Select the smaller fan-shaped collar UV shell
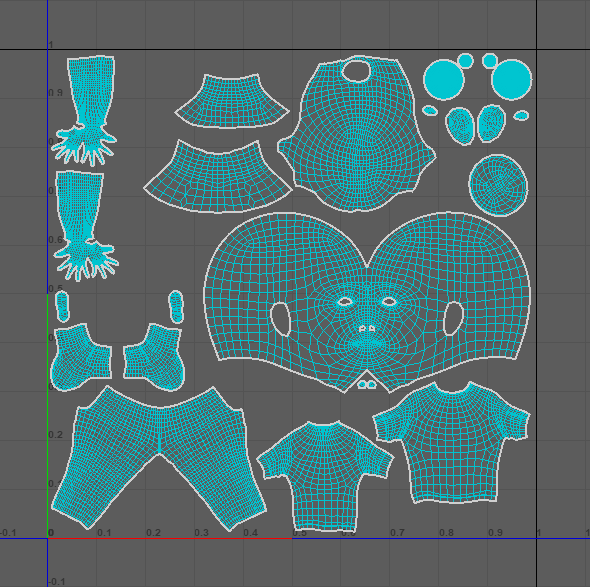Image resolution: width=590 pixels, height=587 pixels. click(232, 101)
